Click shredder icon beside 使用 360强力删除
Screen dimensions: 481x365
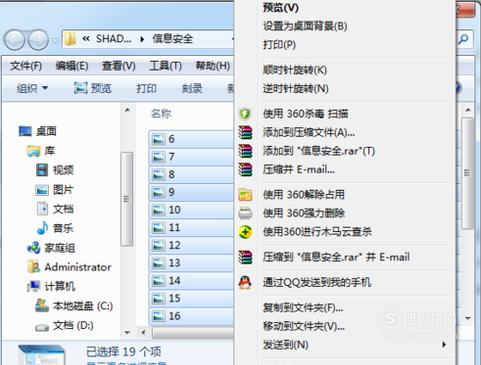(245, 213)
